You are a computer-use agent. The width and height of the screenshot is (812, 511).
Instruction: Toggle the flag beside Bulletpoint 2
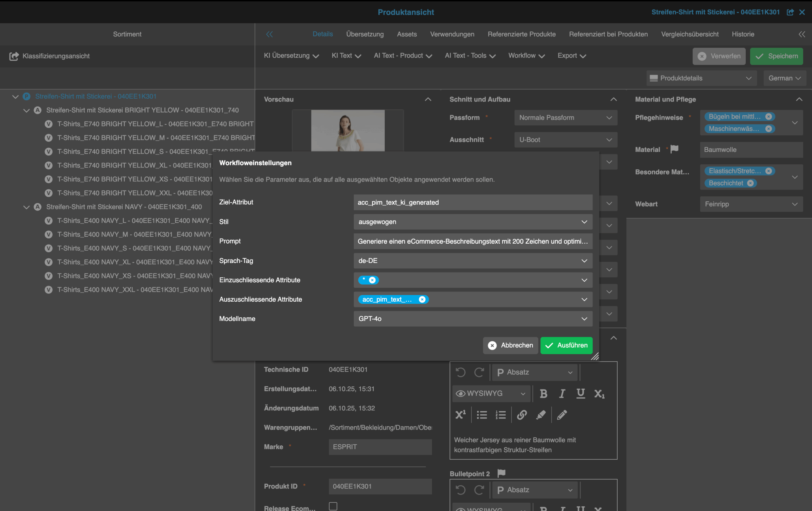click(x=501, y=473)
